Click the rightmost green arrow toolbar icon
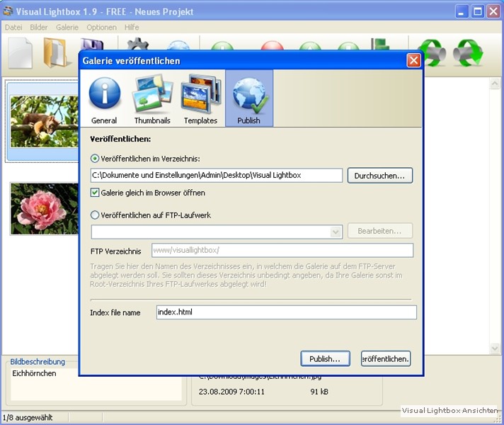504x425 pixels. [468, 53]
